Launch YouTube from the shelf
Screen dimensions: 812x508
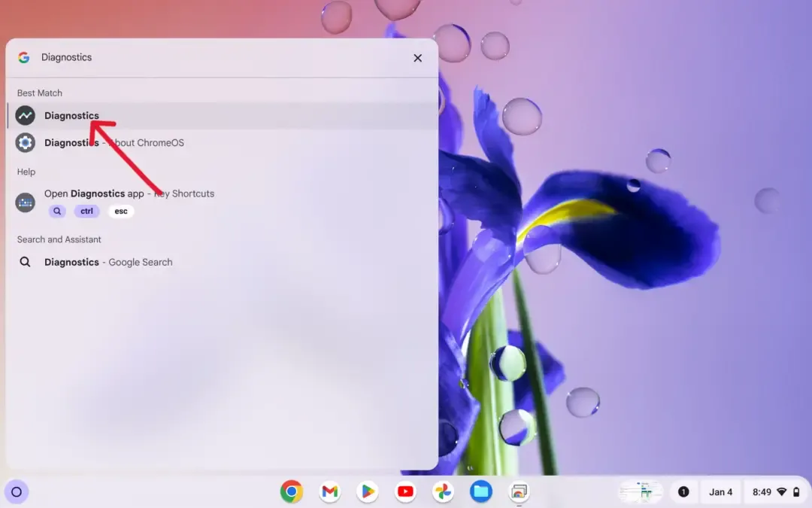405,491
